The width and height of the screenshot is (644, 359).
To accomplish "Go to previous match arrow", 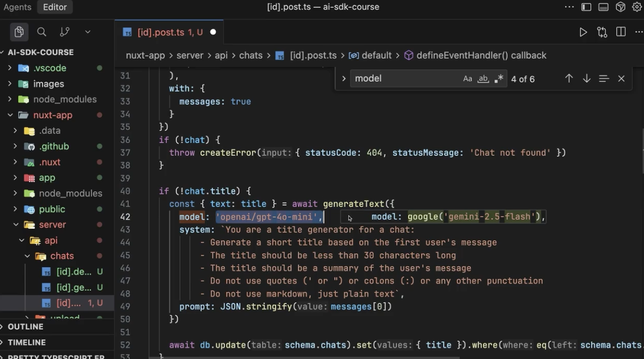I will [569, 78].
